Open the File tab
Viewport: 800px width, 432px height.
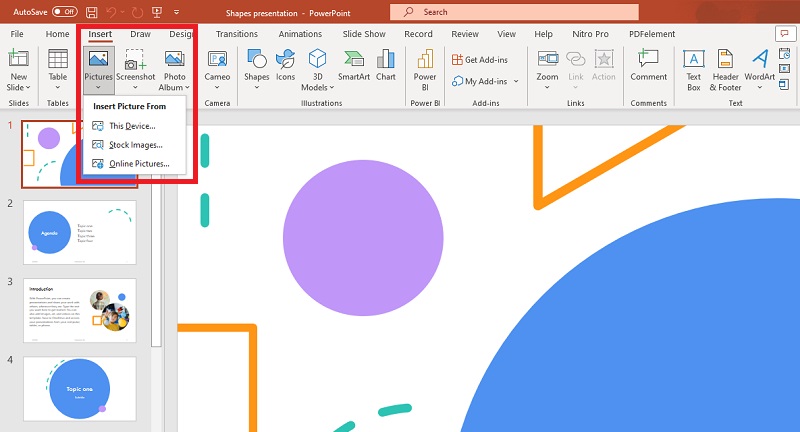point(17,34)
